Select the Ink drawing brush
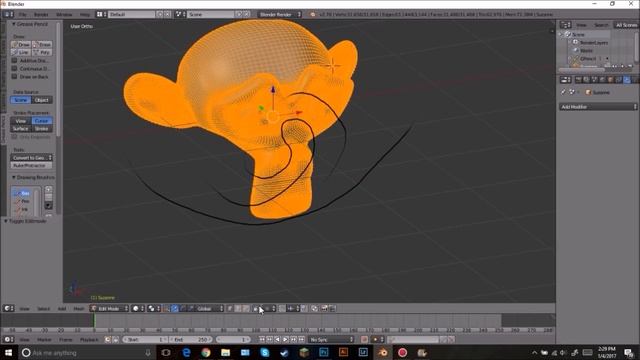This screenshot has width=640, height=360. [22, 209]
